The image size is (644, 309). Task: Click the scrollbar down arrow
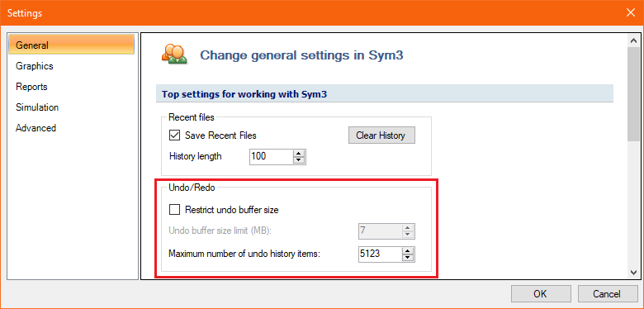click(633, 273)
